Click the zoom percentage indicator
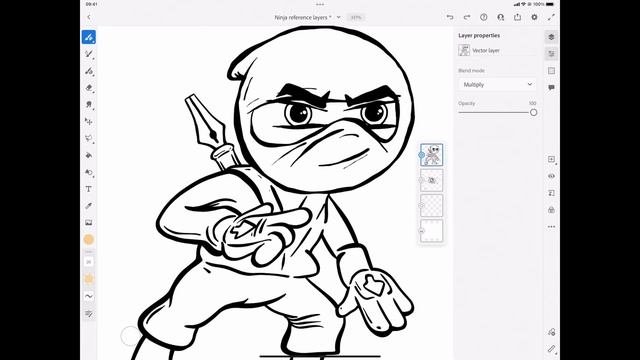The width and height of the screenshot is (640, 360). (x=356, y=18)
